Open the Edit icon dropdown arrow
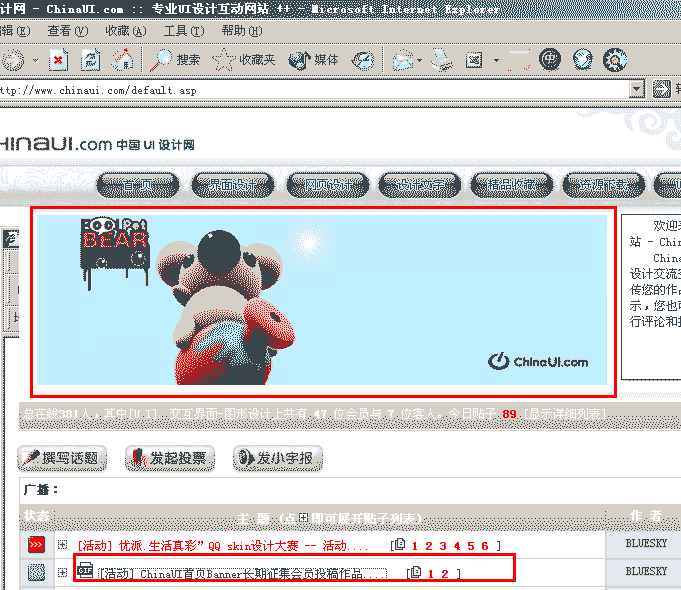The width and height of the screenshot is (681, 590). tap(496, 60)
